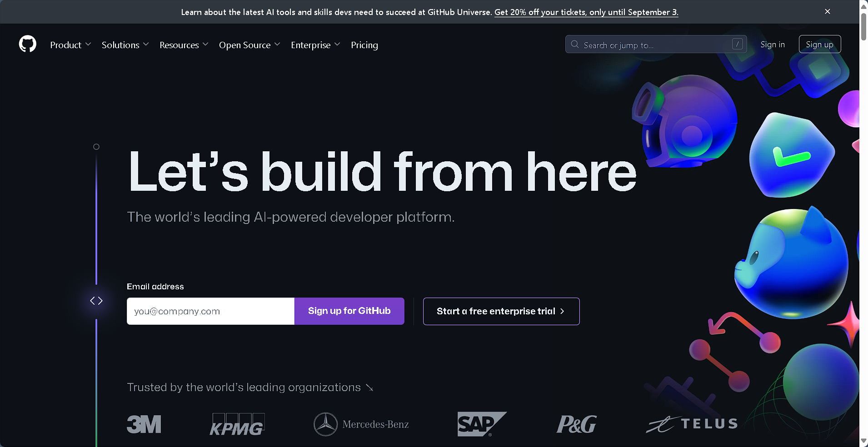
Task: Click the code brackets icon on timeline
Action: click(x=96, y=301)
